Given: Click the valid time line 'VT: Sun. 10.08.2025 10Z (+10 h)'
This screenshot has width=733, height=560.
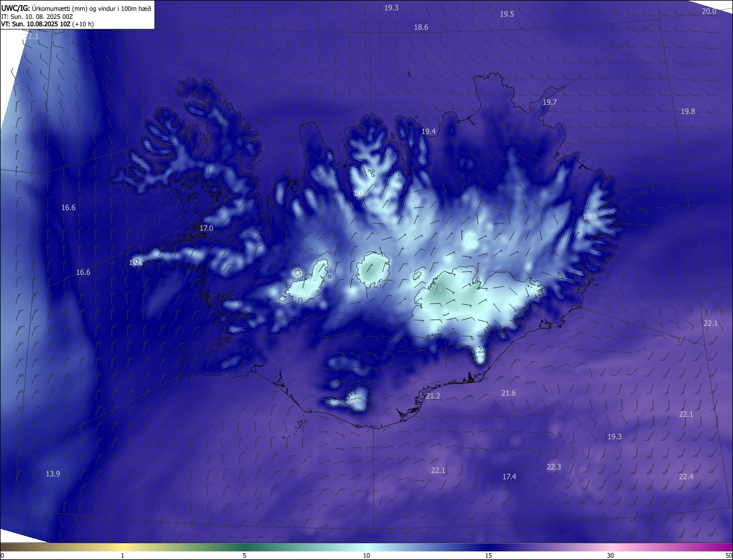Looking at the screenshot, I should 48,24.
